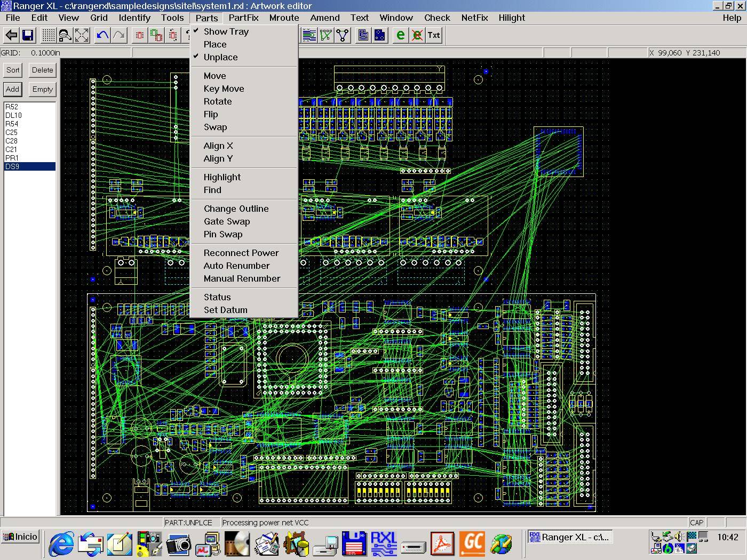Screen dimensions: 747x560
Task: Click the green and red components icon
Action: pyautogui.click(x=156, y=35)
